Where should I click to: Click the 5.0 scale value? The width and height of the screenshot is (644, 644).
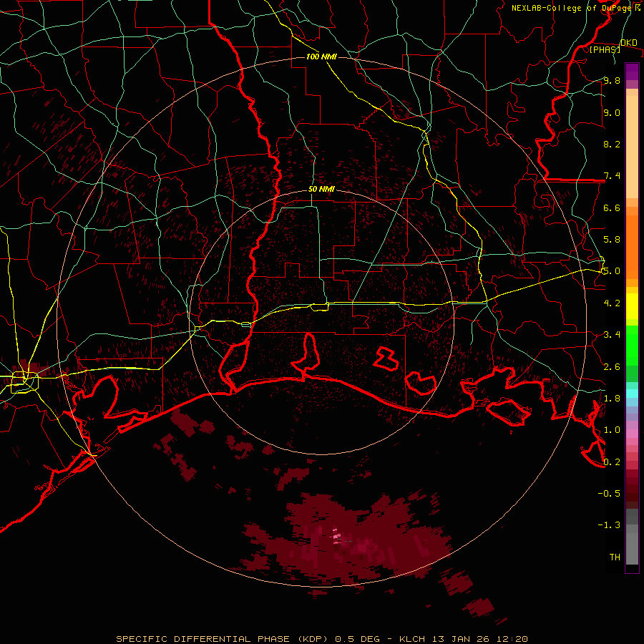pyautogui.click(x=612, y=271)
